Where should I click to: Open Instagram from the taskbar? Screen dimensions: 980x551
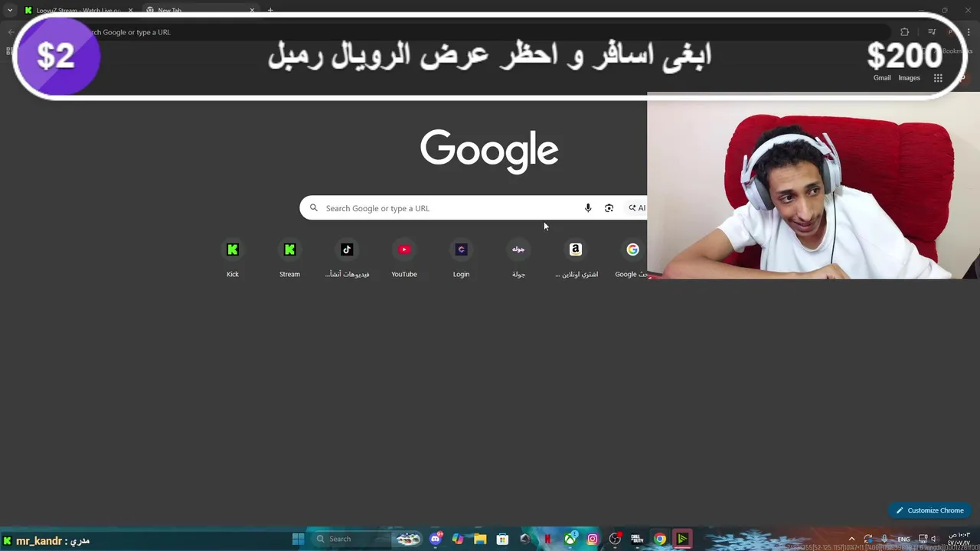click(x=593, y=539)
